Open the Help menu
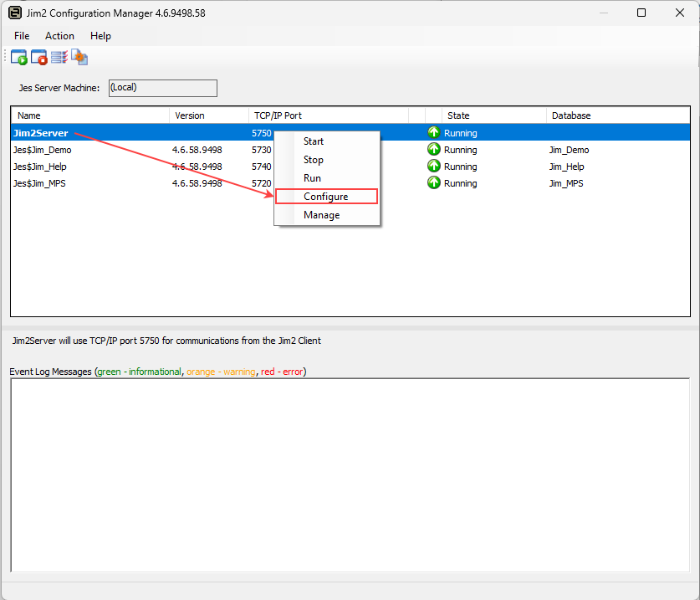700x600 pixels. (x=100, y=36)
